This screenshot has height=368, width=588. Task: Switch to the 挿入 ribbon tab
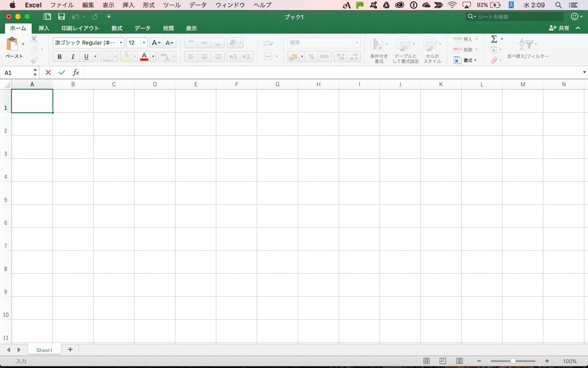44,28
